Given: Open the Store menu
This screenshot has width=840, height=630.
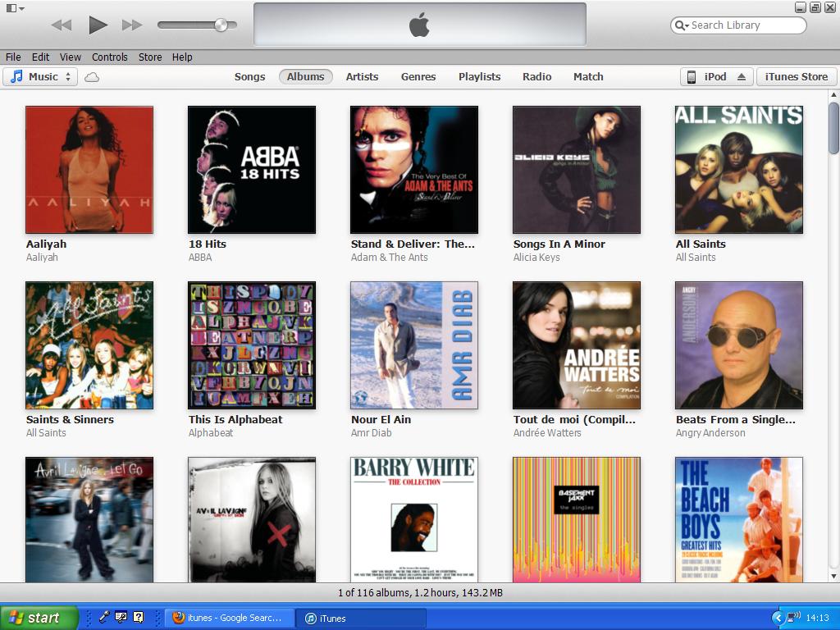Looking at the screenshot, I should click(150, 57).
